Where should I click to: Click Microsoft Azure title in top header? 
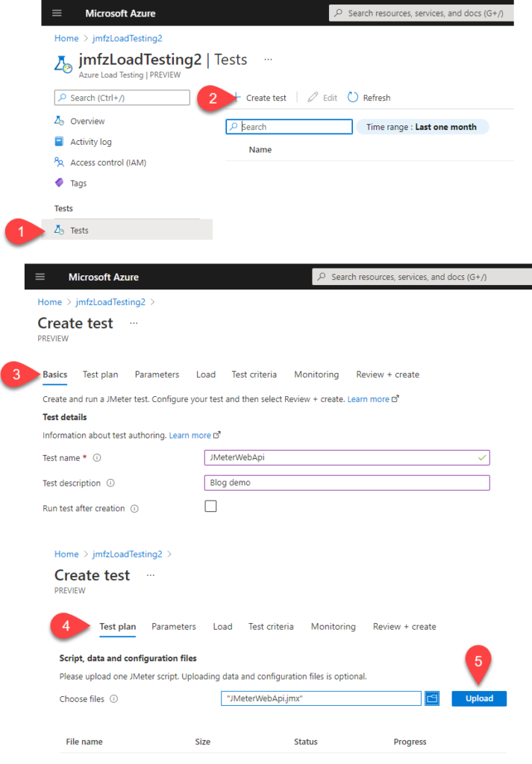point(120,13)
